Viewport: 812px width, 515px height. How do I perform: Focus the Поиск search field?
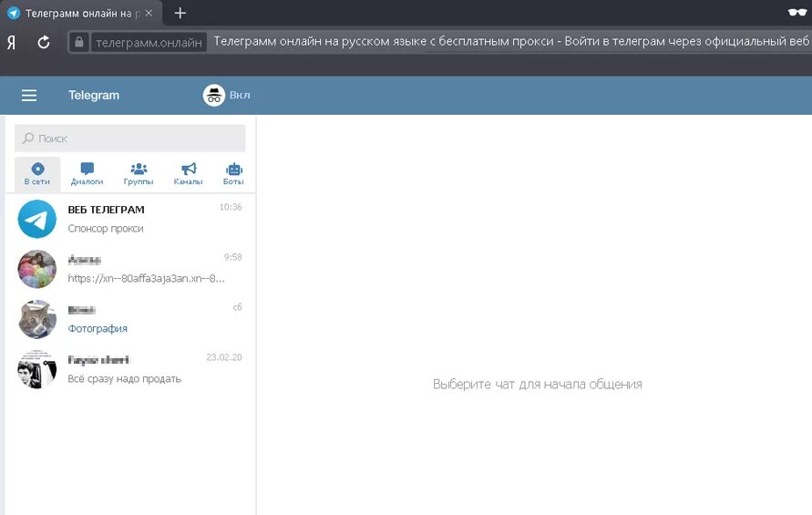click(130, 139)
